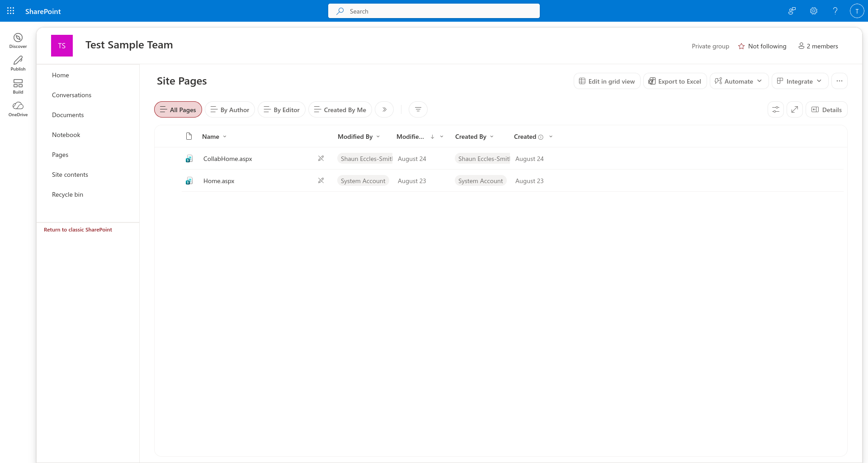868x463 pixels.
Task: Click the file type column header icon
Action: click(189, 137)
